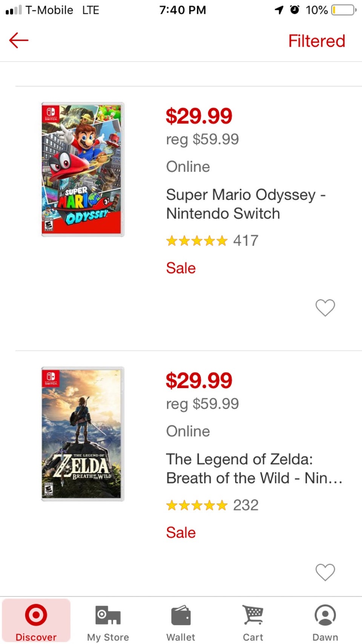Select Super Mario Odyssey product title
The image size is (362, 644).
tap(245, 204)
